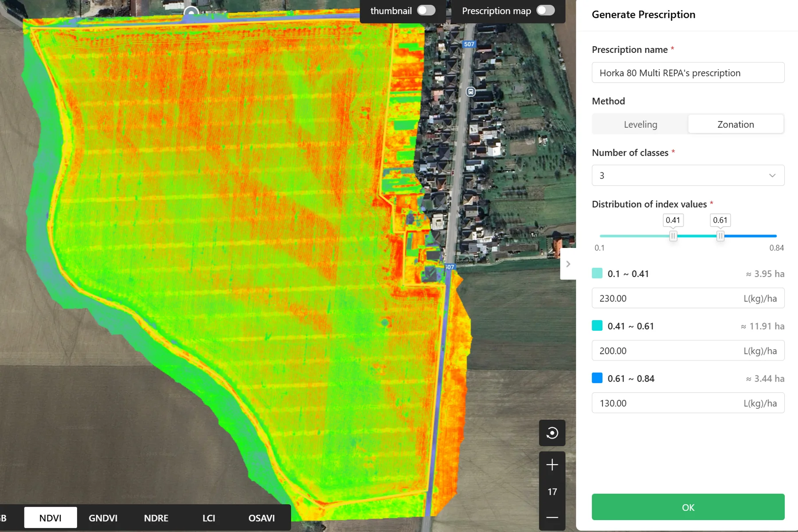Switch to the NDRE index tab
The width and height of the screenshot is (798, 532).
point(156,518)
